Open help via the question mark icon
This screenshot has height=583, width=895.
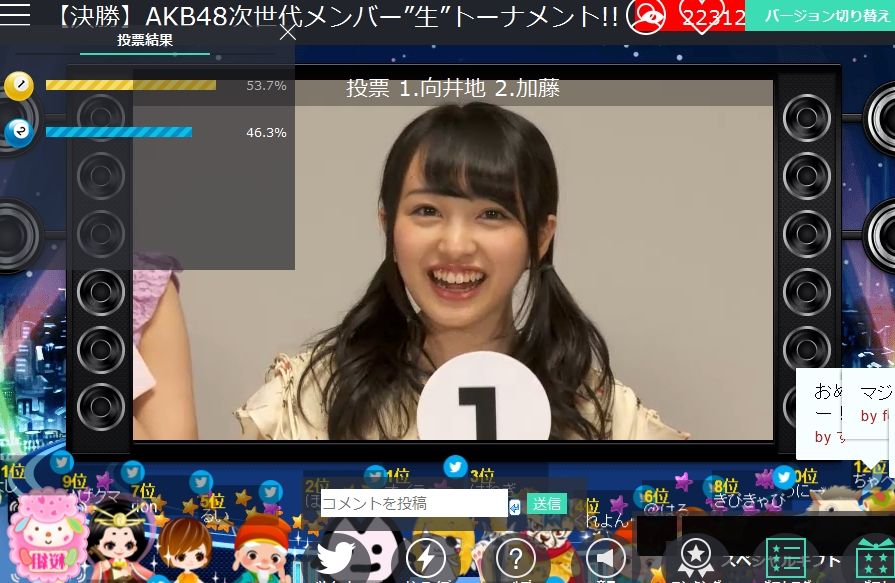(515, 558)
